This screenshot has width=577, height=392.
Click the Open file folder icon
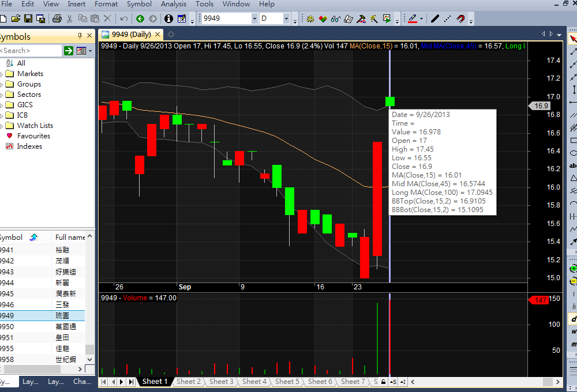click(16, 19)
